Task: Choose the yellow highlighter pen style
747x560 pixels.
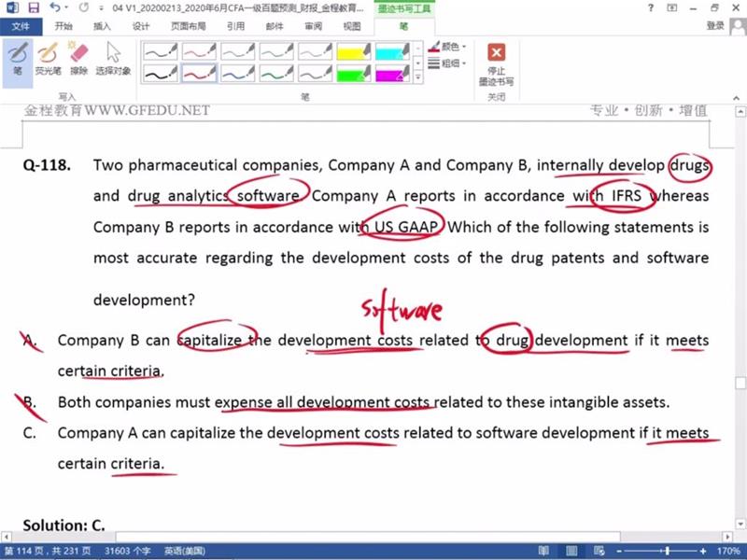Action: tap(354, 50)
